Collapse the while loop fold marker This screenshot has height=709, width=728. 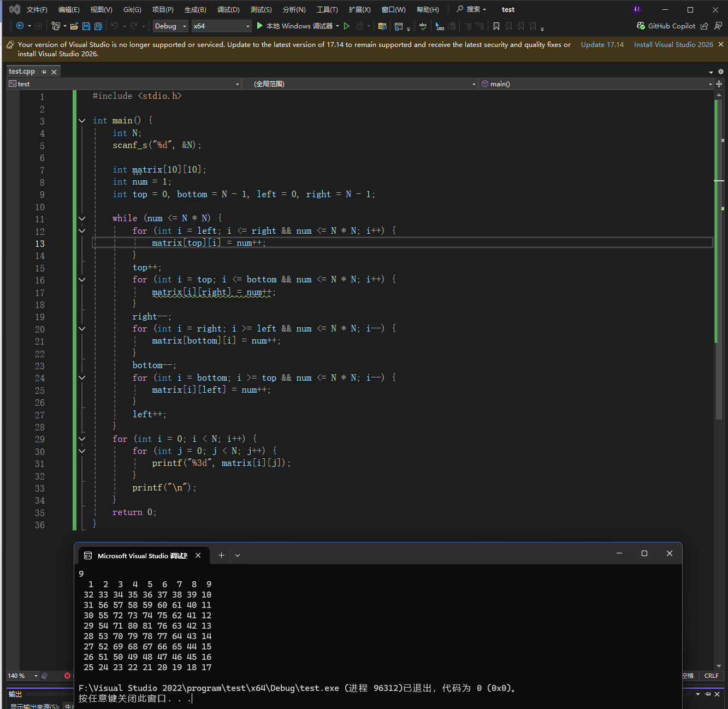[x=82, y=218]
